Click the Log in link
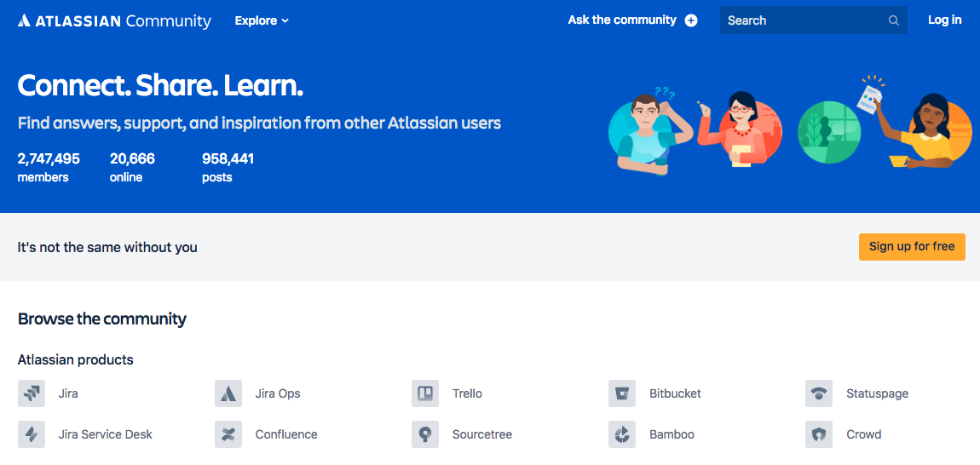 [944, 20]
